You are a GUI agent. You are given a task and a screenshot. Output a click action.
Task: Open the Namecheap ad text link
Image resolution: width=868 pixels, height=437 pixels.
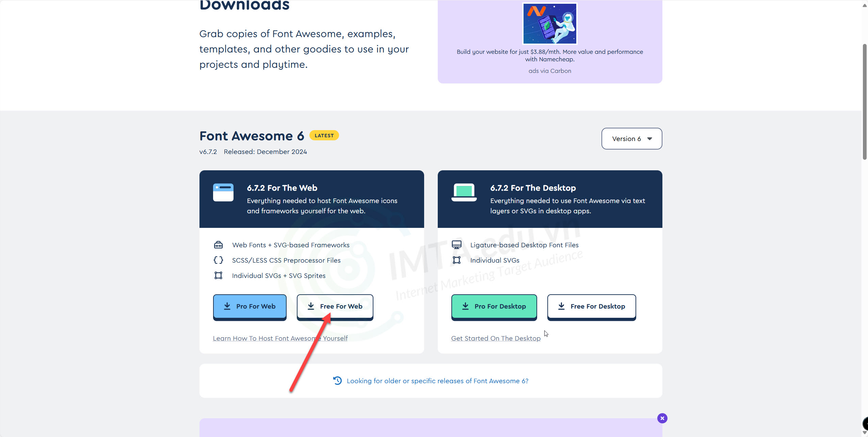550,56
